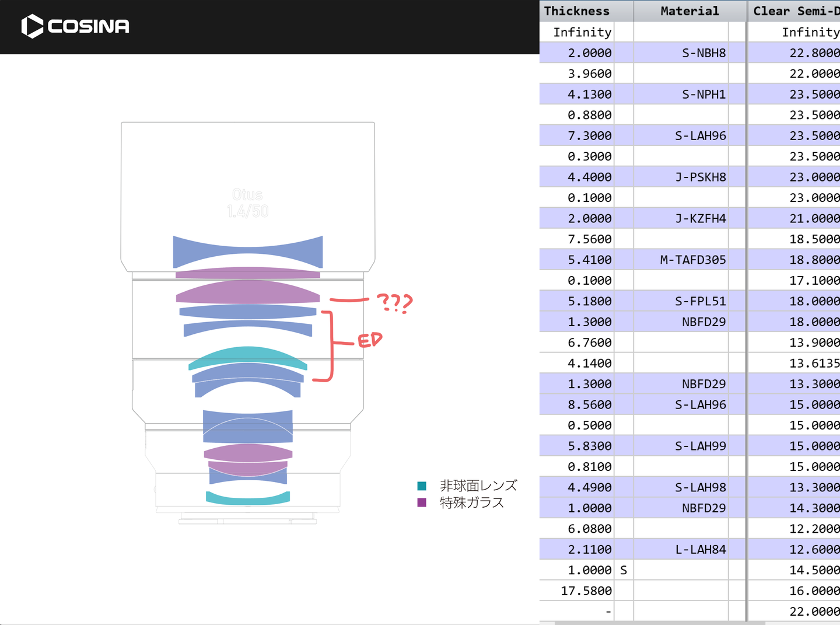Click the thickness cell 5.4100
This screenshot has width=840, height=625.
[x=577, y=260]
